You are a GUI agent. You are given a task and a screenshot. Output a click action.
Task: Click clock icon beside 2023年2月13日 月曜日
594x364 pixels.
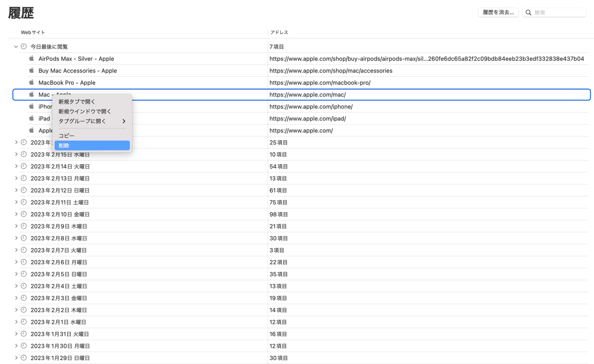[x=23, y=178]
